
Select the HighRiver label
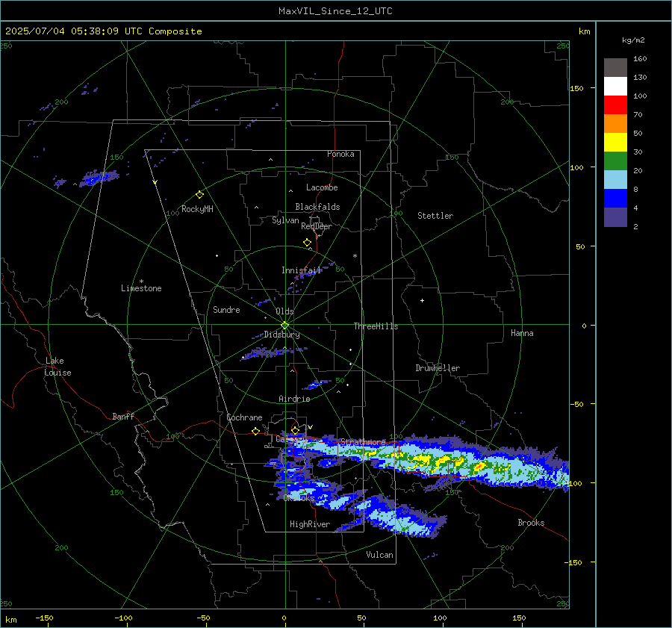point(310,524)
